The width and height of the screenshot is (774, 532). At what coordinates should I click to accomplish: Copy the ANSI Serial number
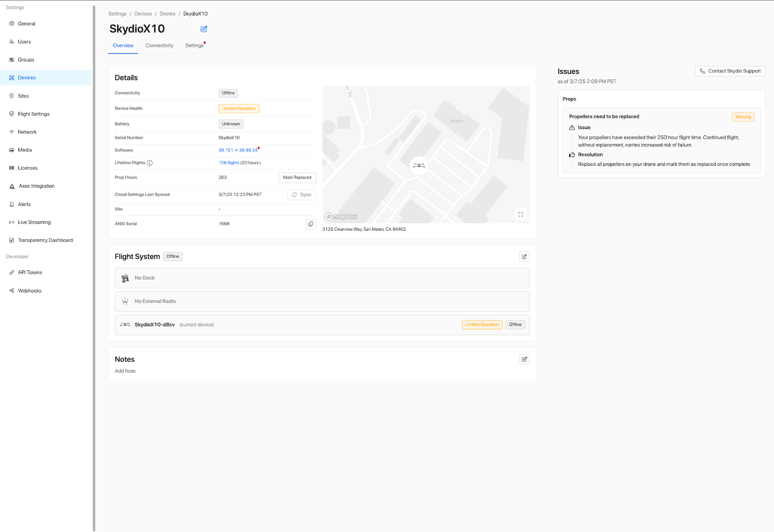(x=311, y=224)
